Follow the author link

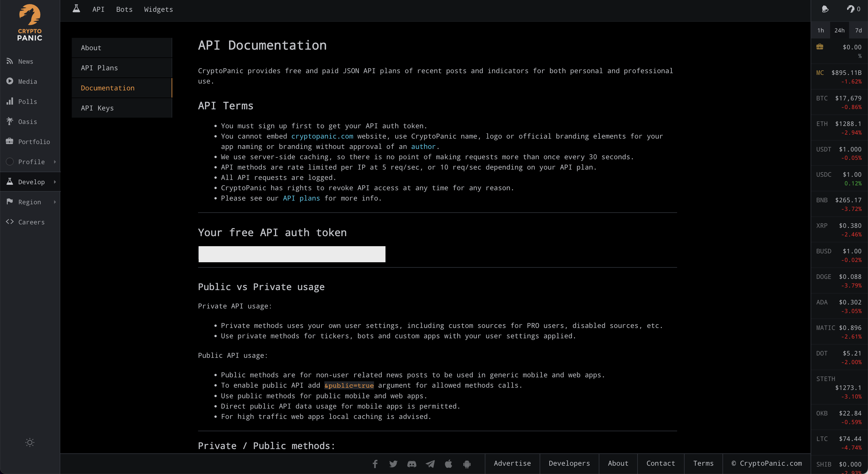[423, 147]
